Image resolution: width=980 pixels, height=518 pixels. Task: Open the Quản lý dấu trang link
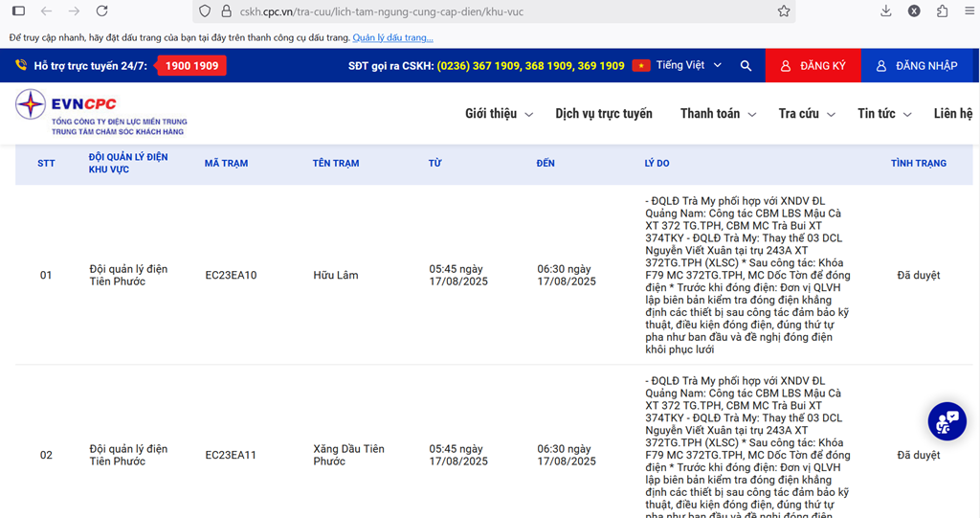tap(392, 37)
